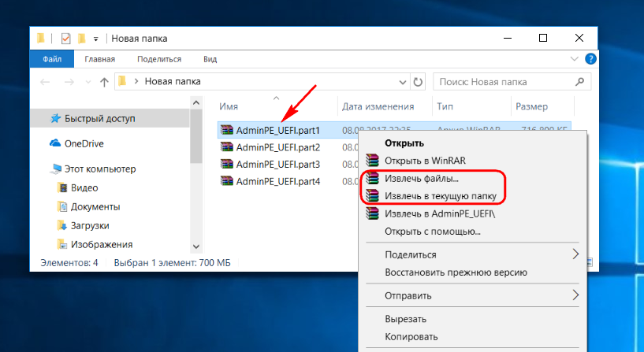Click the WinRAR icon beside 'Извлечь файлы...'

click(x=372, y=179)
